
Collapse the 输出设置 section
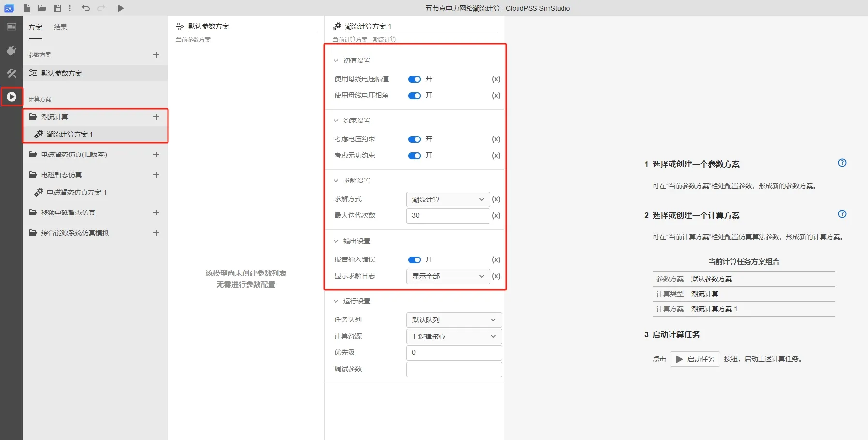(336, 241)
